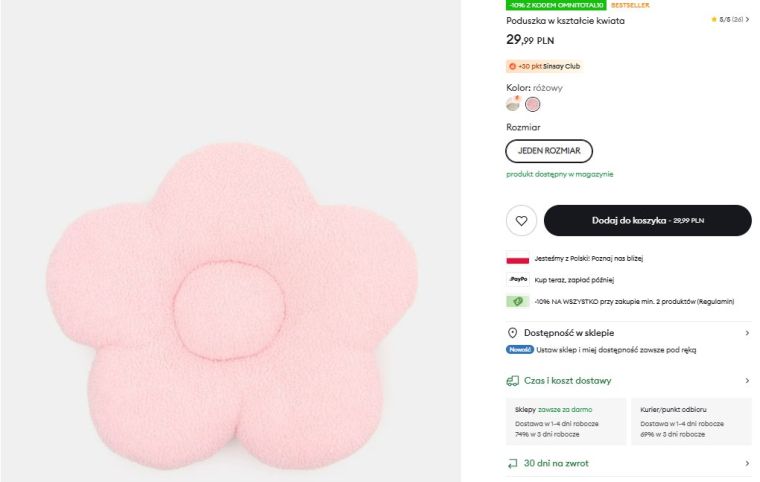
Task: Click the 30-day return arrow icon
Action: pos(513,463)
